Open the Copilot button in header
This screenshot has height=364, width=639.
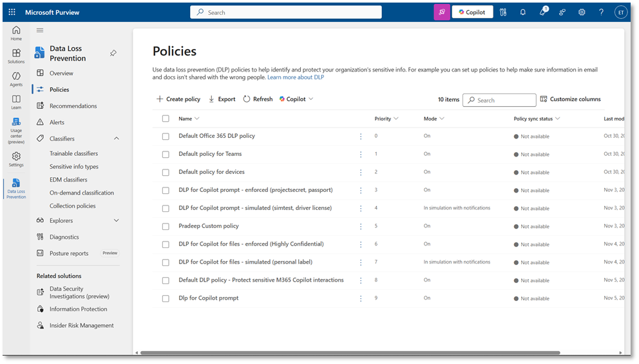coord(472,12)
